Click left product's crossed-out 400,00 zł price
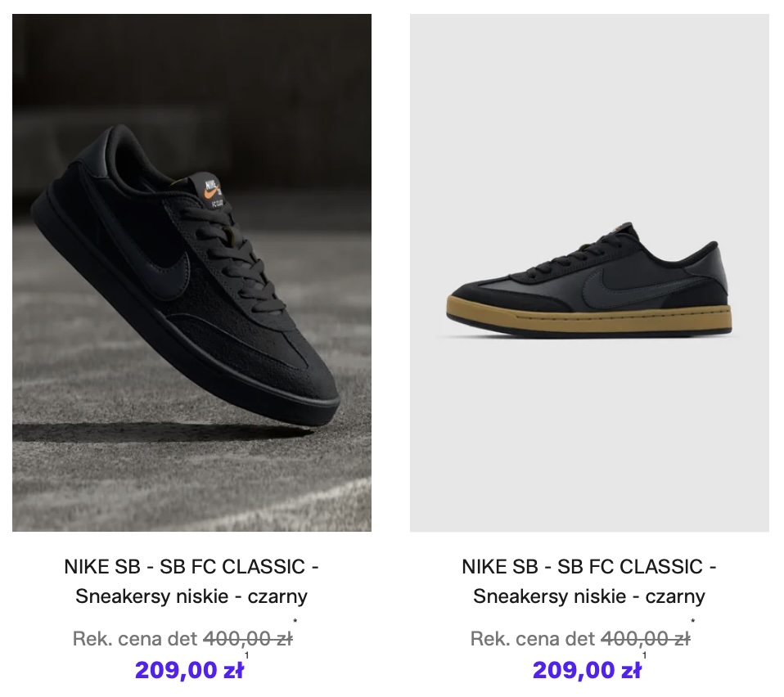Viewport: 784px width, 697px height. tap(247, 639)
